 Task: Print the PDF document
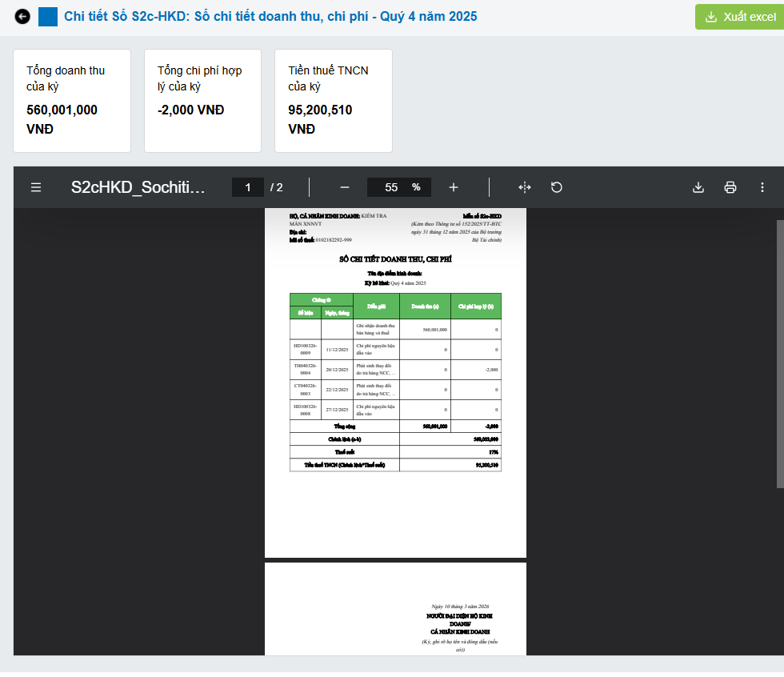tap(730, 187)
